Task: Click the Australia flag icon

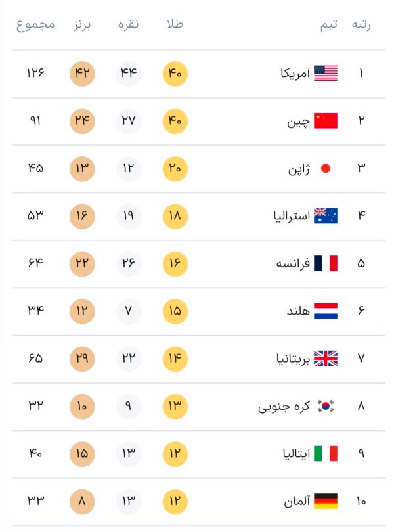Action: pos(326,216)
